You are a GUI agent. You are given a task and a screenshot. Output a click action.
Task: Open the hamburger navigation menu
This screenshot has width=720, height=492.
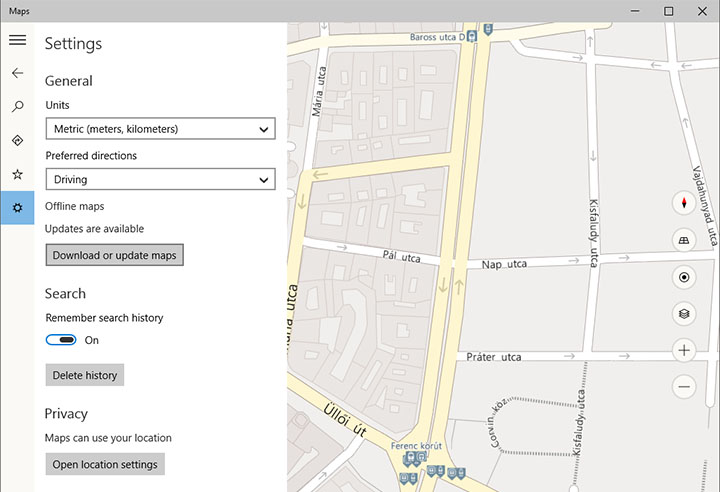(x=17, y=40)
